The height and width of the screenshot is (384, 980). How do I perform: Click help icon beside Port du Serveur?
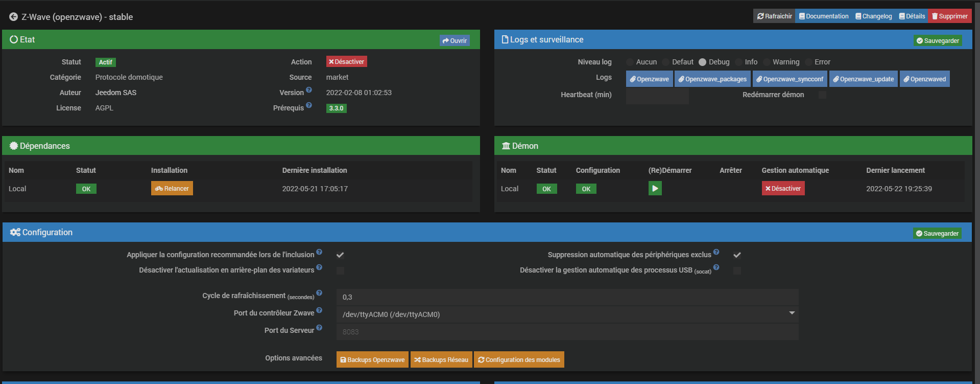point(319,328)
